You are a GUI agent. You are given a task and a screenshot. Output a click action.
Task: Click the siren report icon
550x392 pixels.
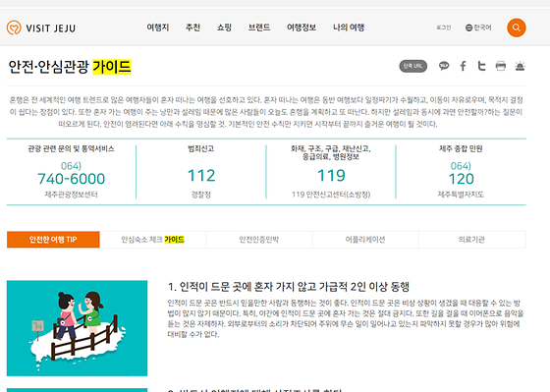520,66
